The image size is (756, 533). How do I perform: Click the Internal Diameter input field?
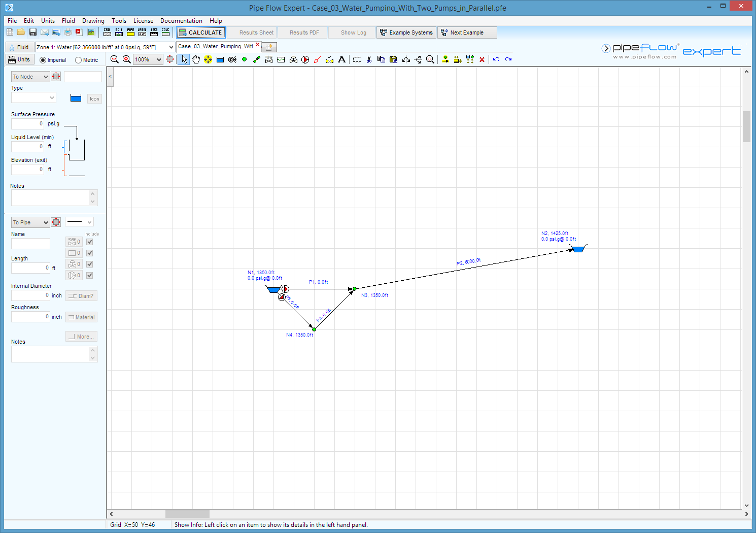pyautogui.click(x=30, y=295)
